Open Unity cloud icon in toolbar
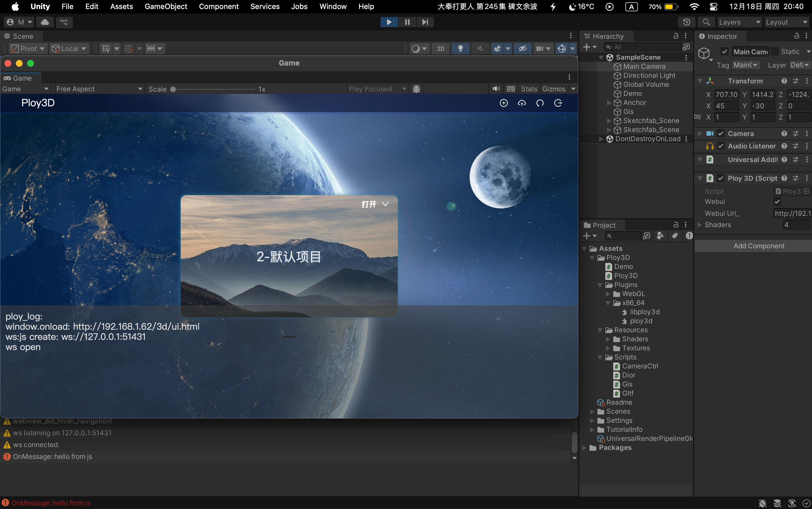The height and width of the screenshot is (509, 812). pos(45,22)
